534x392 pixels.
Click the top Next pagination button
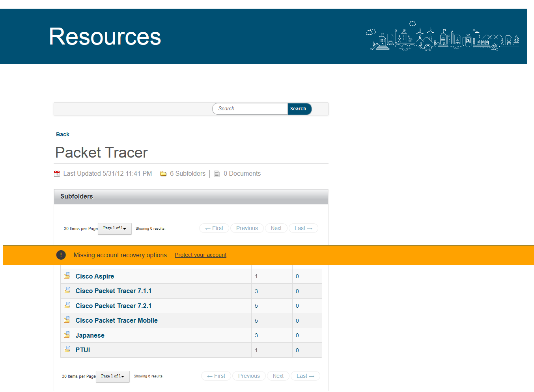click(276, 228)
